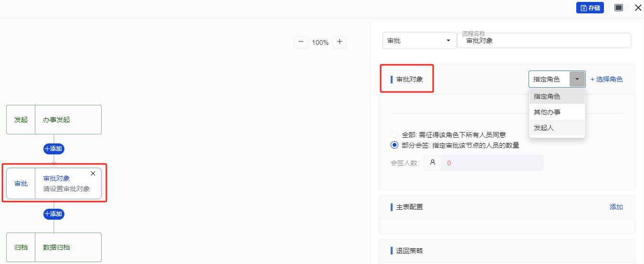The width and height of the screenshot is (644, 264).
Task: Click the + 选择角色 link
Action: [x=606, y=80]
